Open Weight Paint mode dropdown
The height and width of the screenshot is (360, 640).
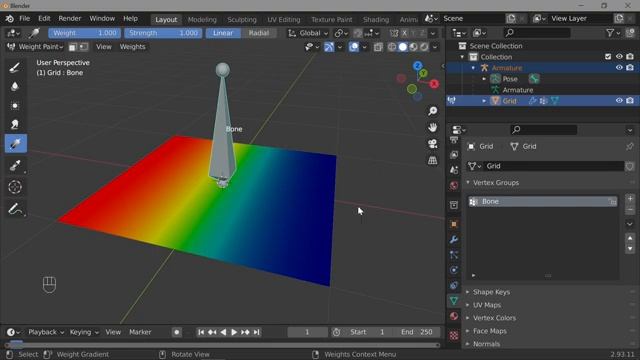pos(36,47)
